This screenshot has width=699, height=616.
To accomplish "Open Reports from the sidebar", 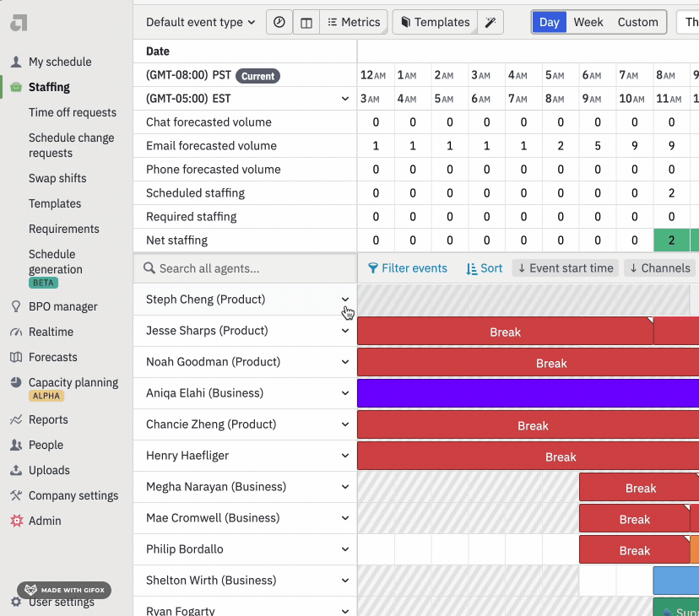I will [x=48, y=419].
